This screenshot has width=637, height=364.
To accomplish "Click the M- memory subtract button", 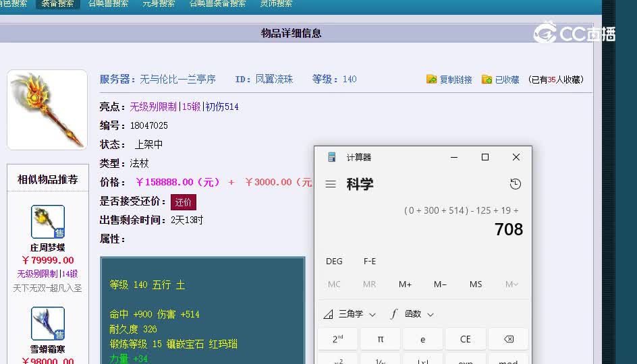I will coord(440,284).
